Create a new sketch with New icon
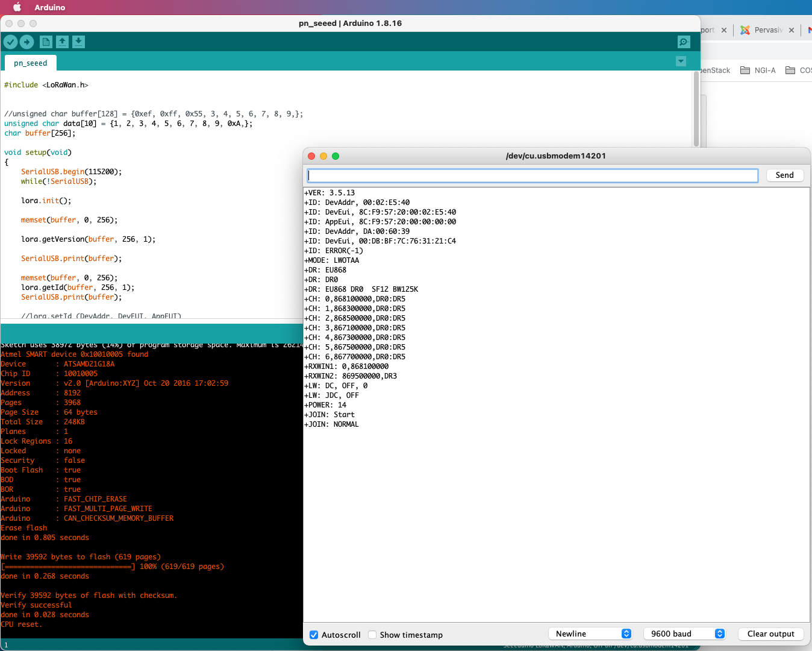This screenshot has height=651, width=812. (46, 42)
